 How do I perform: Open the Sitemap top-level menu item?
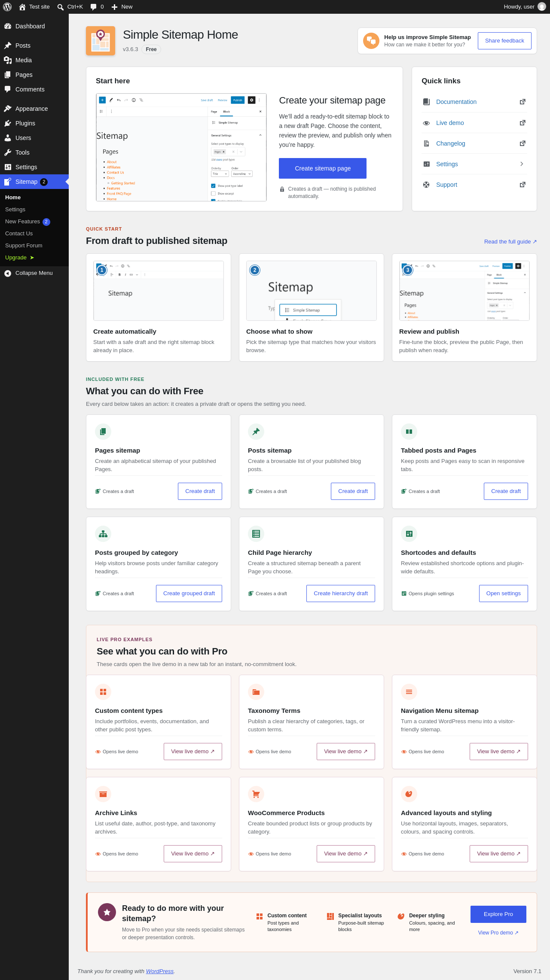click(x=34, y=182)
